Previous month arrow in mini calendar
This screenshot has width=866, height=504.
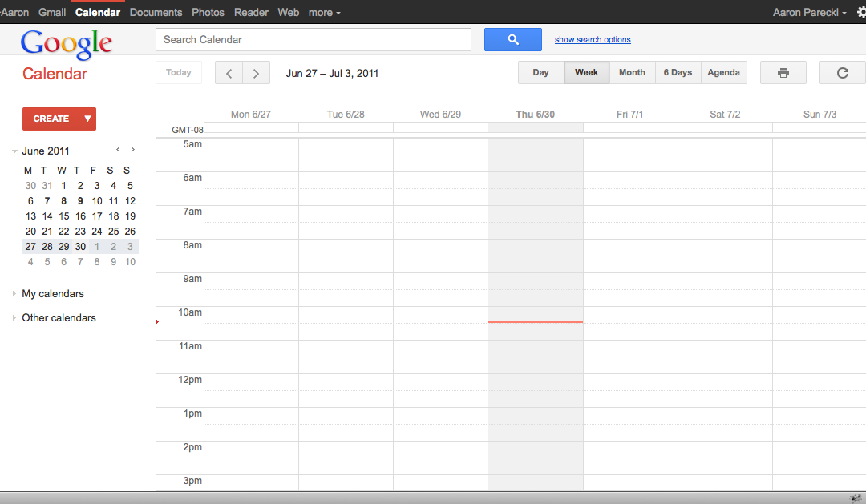[x=118, y=150]
